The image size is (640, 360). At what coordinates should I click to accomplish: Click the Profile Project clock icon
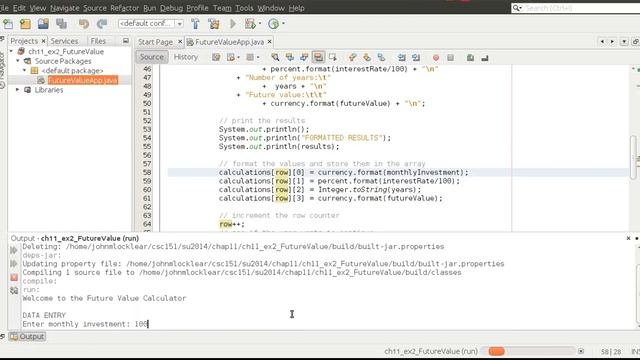tap(273, 24)
